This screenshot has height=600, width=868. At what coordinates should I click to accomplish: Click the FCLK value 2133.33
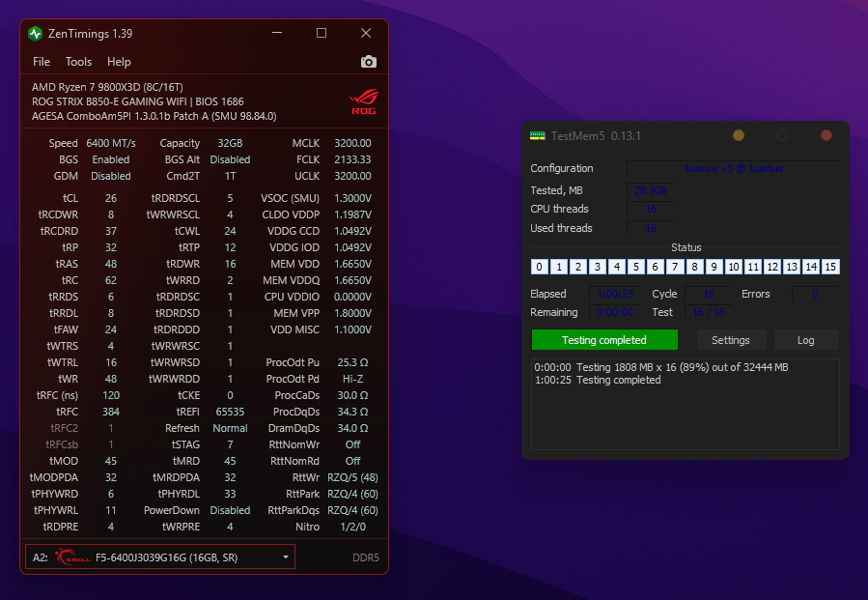352,159
